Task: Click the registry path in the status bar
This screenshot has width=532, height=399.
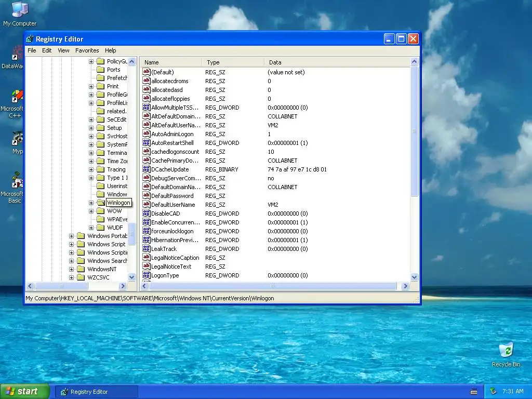Action: pos(150,298)
